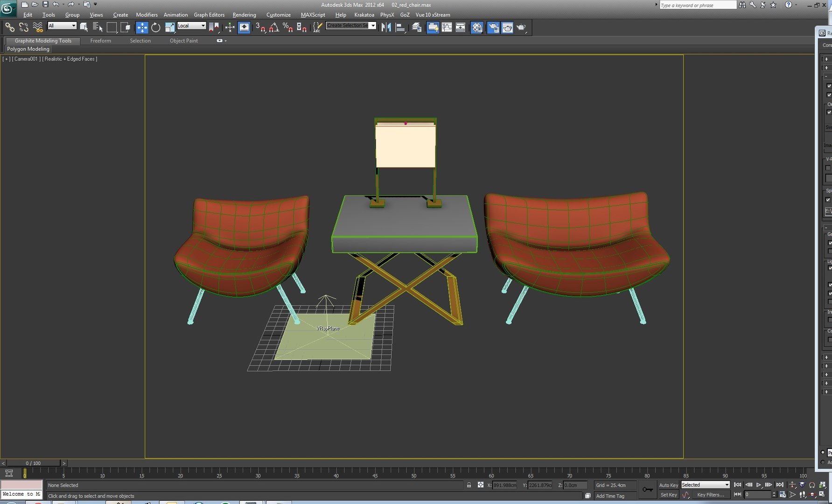Activate the Select and Rotate tool
The width and height of the screenshot is (832, 504).
pyautogui.click(x=156, y=28)
